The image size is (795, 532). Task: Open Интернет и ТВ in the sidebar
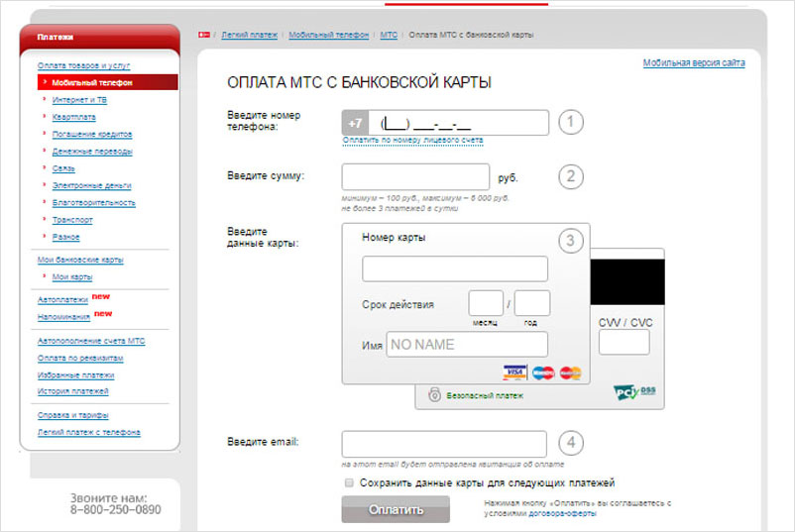pyautogui.click(x=79, y=100)
